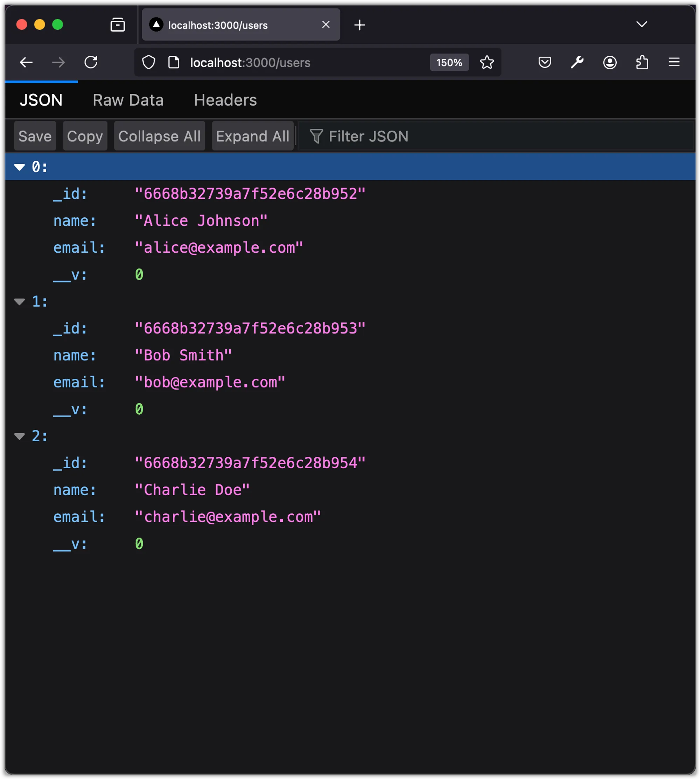
Task: Go back using the back arrow
Action: click(x=26, y=62)
